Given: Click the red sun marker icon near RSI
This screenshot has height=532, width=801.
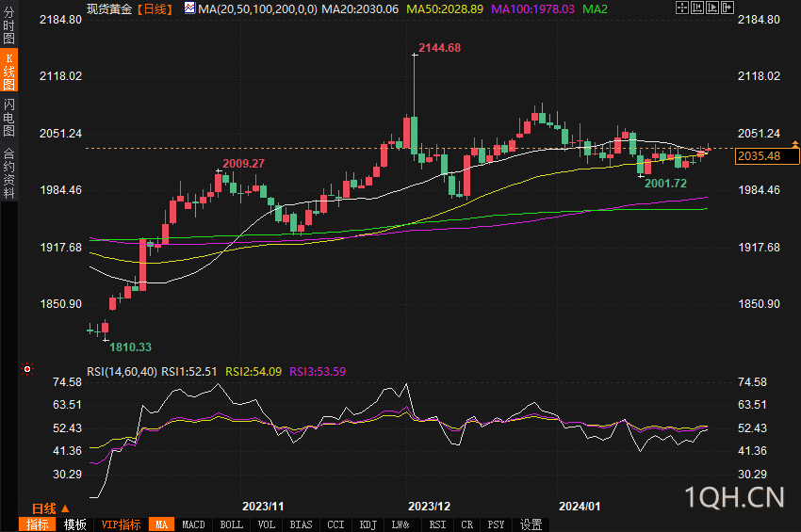Looking at the screenshot, I should [27, 369].
